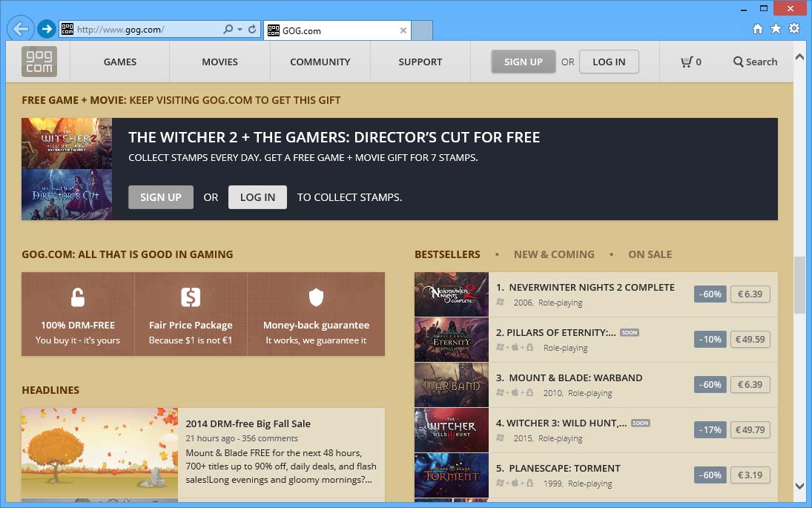Click €6.39 price for Mount & Blade
The image size is (812, 508).
click(x=750, y=384)
